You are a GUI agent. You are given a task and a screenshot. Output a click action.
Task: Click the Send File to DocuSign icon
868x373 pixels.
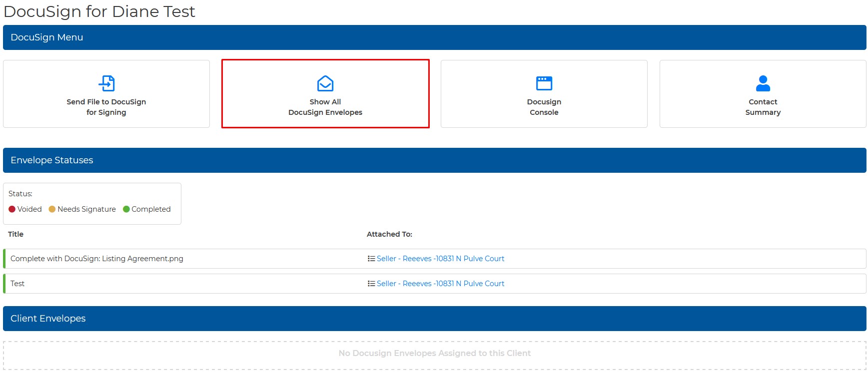[106, 83]
